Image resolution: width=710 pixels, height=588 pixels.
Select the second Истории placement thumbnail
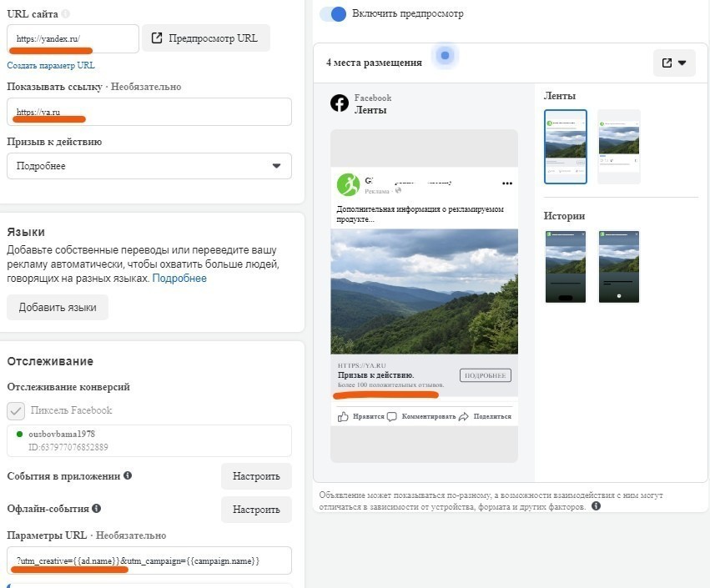pos(618,267)
